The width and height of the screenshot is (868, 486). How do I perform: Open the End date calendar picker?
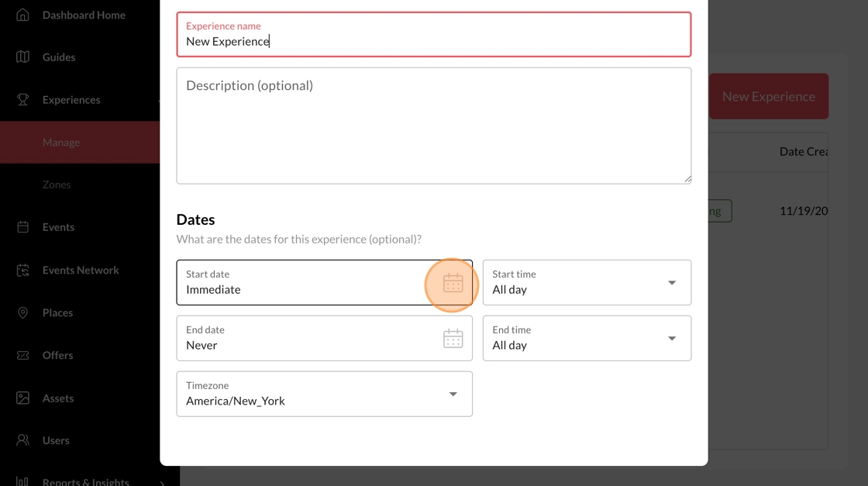point(453,339)
